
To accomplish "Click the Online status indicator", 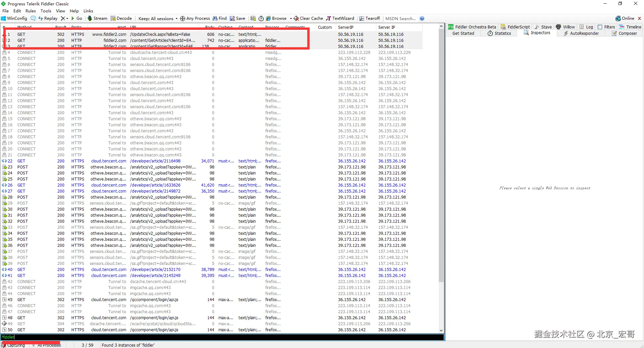I will click(625, 18).
